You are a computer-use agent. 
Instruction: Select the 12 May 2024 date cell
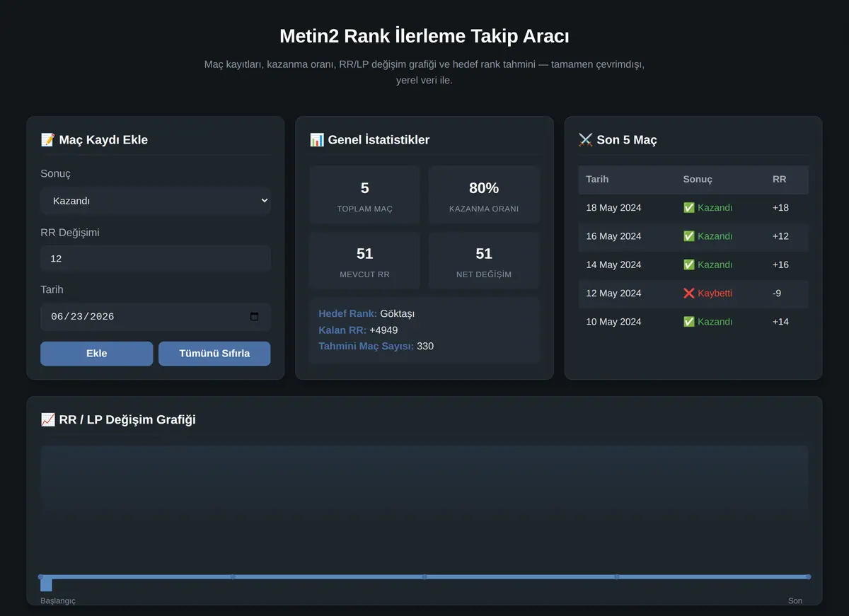point(613,293)
